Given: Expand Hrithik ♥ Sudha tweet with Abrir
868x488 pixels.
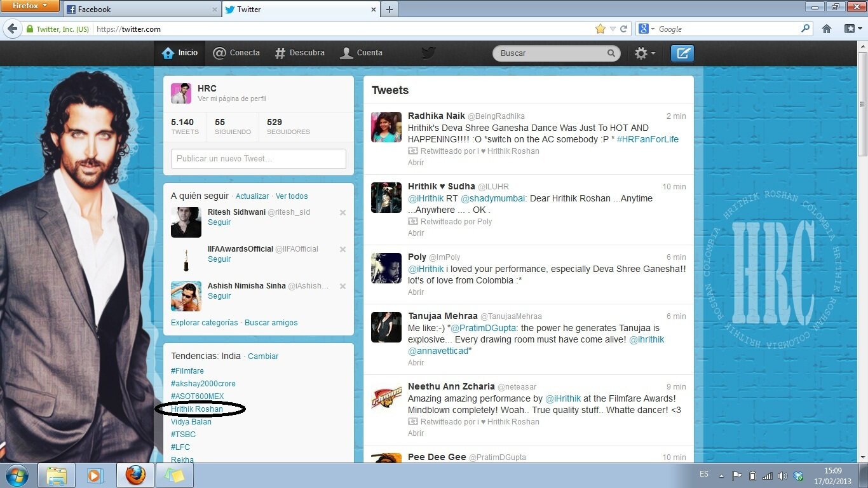Looking at the screenshot, I should (x=416, y=233).
